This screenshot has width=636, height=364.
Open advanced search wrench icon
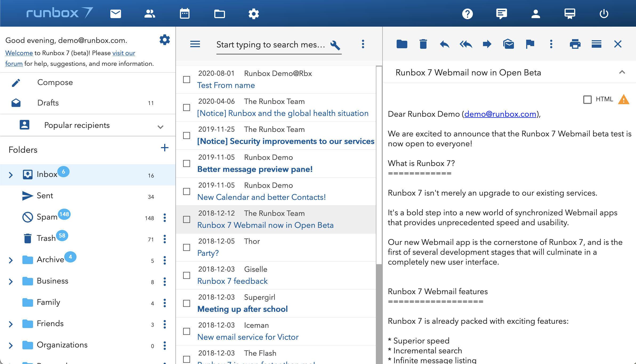(335, 45)
